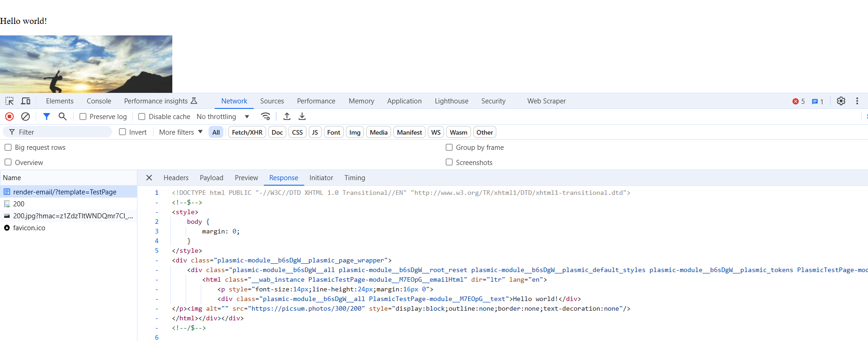The image size is (868, 341).
Task: Stop recording network log
Action: coord(9,117)
